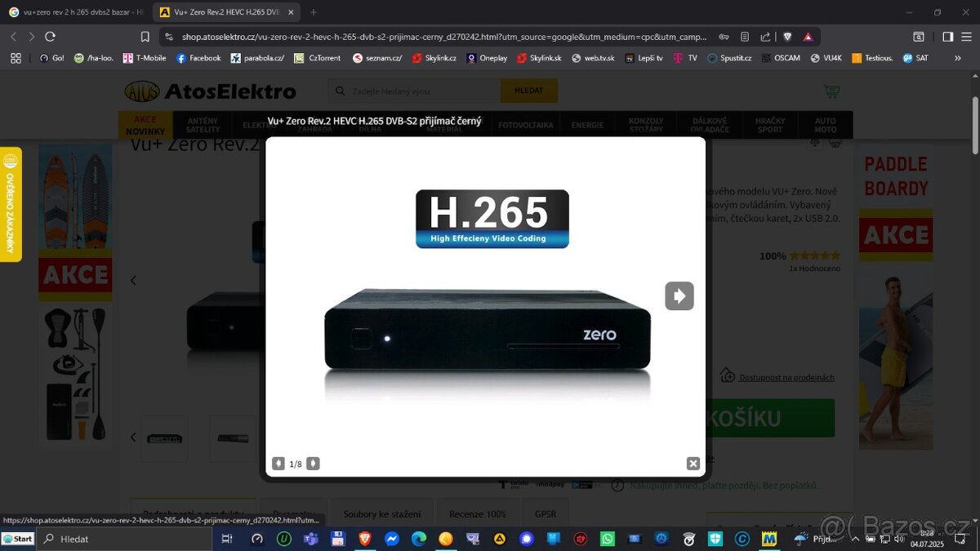Open Brave Rewards triangle icon
980x551 pixels.
808,37
